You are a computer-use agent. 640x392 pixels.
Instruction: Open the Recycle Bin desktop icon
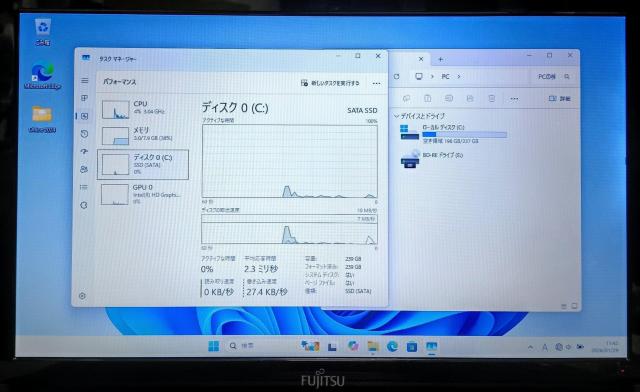(x=43, y=32)
